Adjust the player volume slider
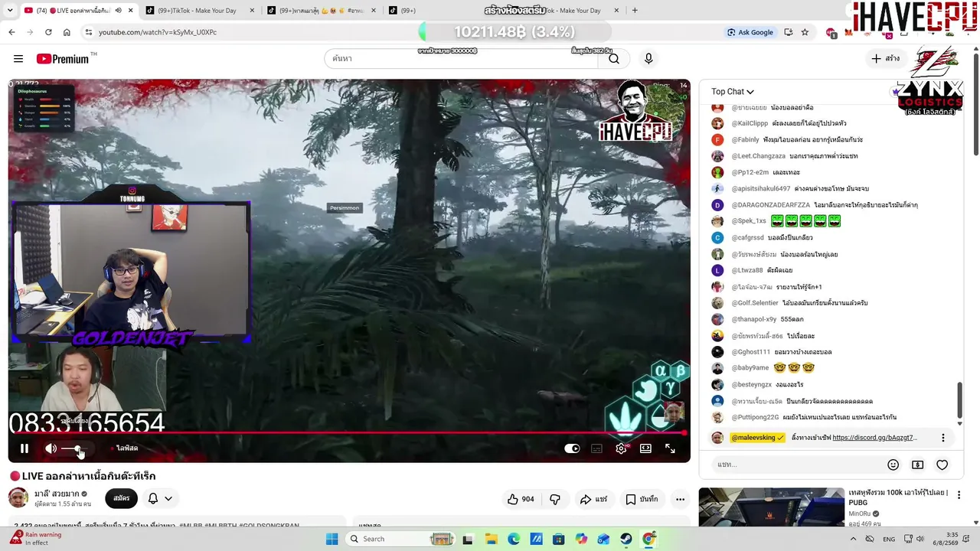980x551 pixels. (74, 448)
